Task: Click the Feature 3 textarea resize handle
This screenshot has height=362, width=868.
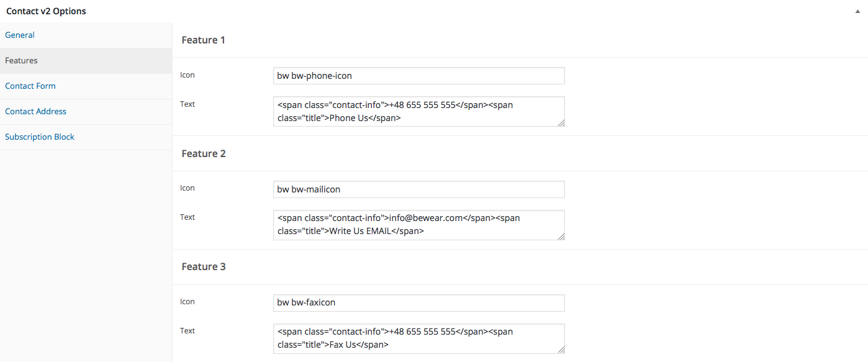Action: pyautogui.click(x=561, y=350)
